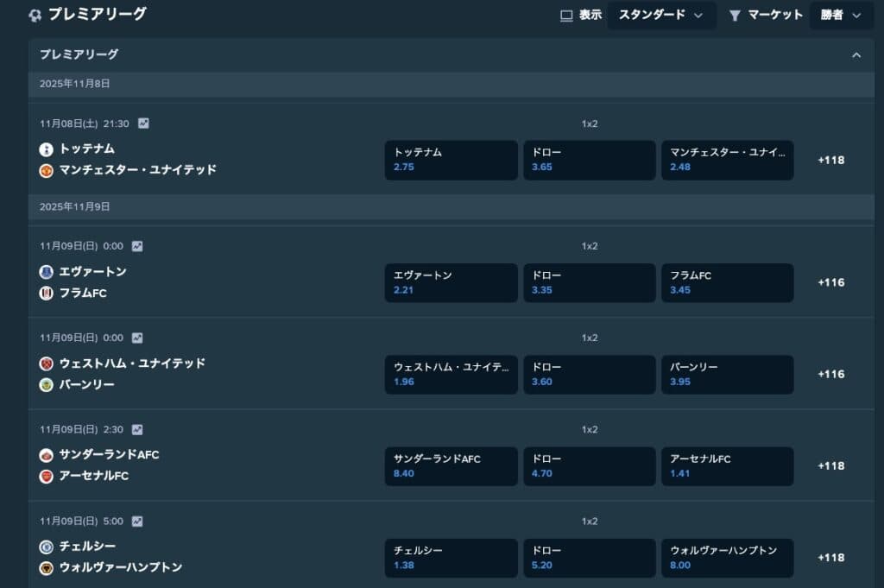Click the Manchester United club crest
This screenshot has height=588, width=884.
tap(47, 170)
